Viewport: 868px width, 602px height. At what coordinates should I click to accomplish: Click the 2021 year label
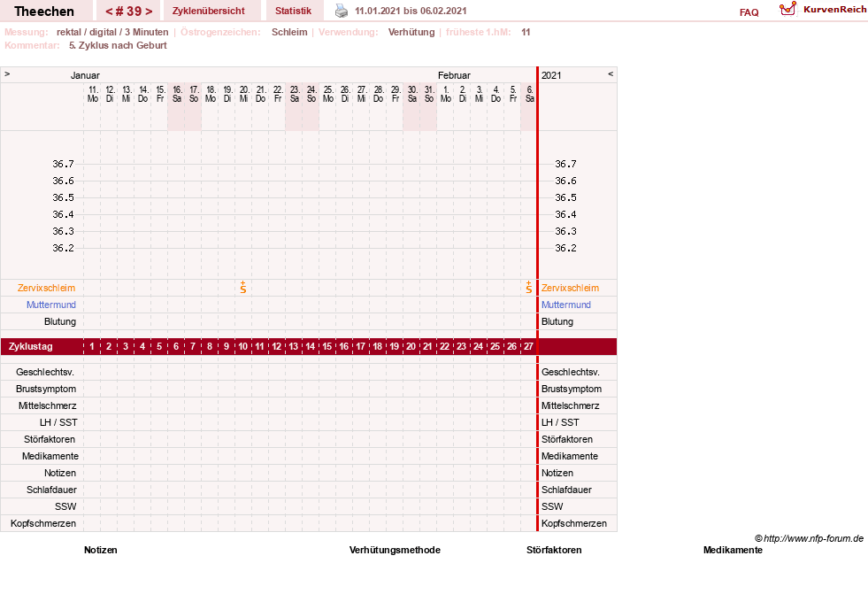[551, 75]
